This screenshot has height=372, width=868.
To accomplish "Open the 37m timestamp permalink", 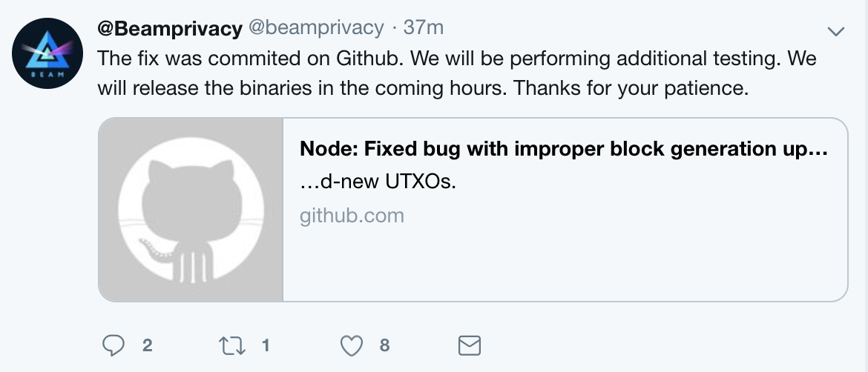I will point(424,27).
